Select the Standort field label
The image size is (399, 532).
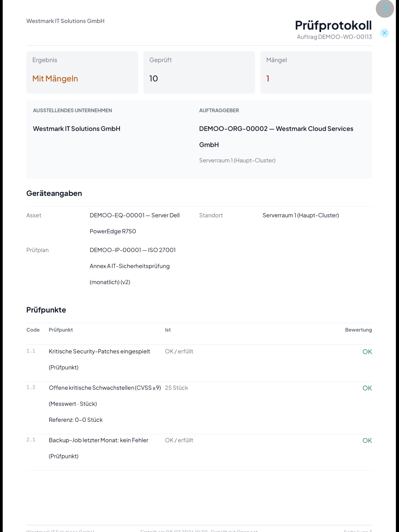pos(211,216)
